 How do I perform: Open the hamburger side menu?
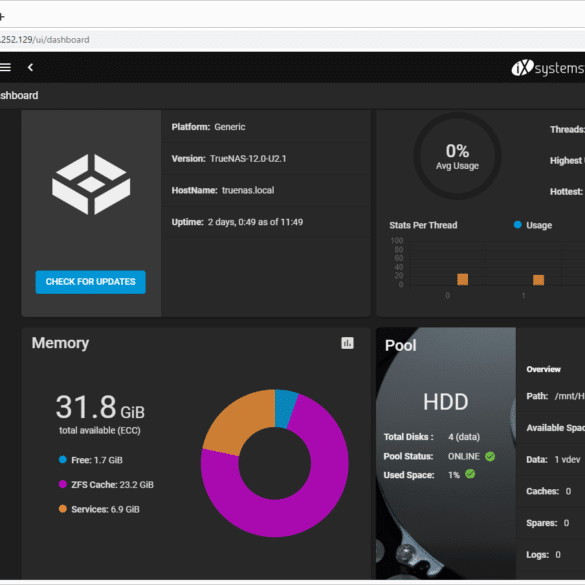click(5, 68)
